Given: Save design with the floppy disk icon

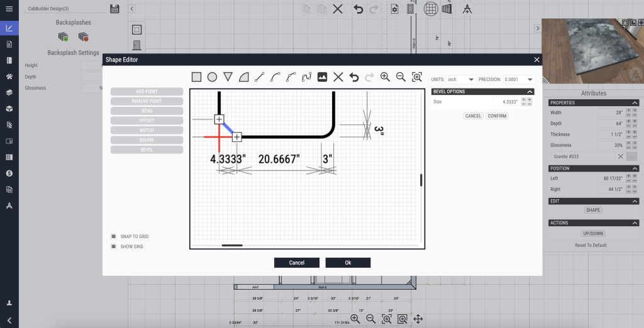Looking at the screenshot, I should 114,9.
